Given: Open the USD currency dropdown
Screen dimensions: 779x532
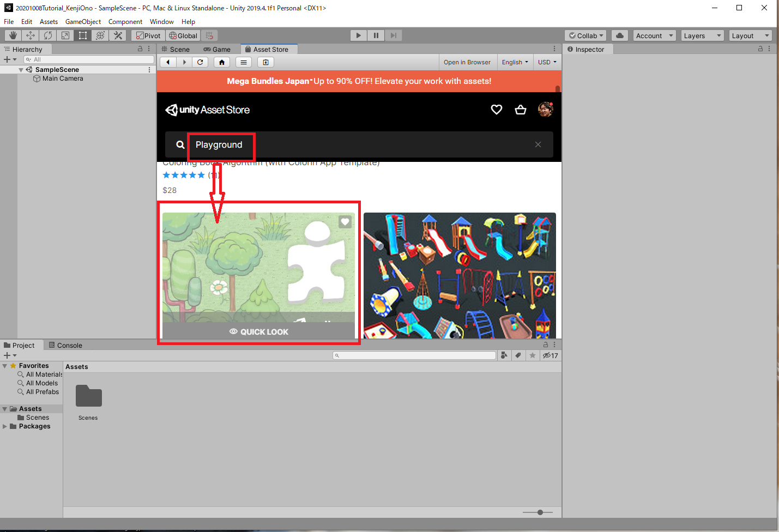Looking at the screenshot, I should click(x=547, y=62).
